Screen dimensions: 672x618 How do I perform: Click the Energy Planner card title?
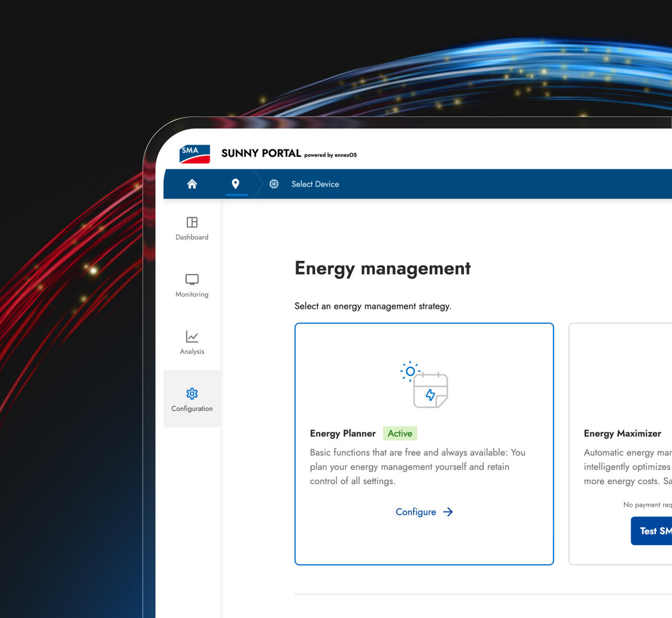click(343, 433)
